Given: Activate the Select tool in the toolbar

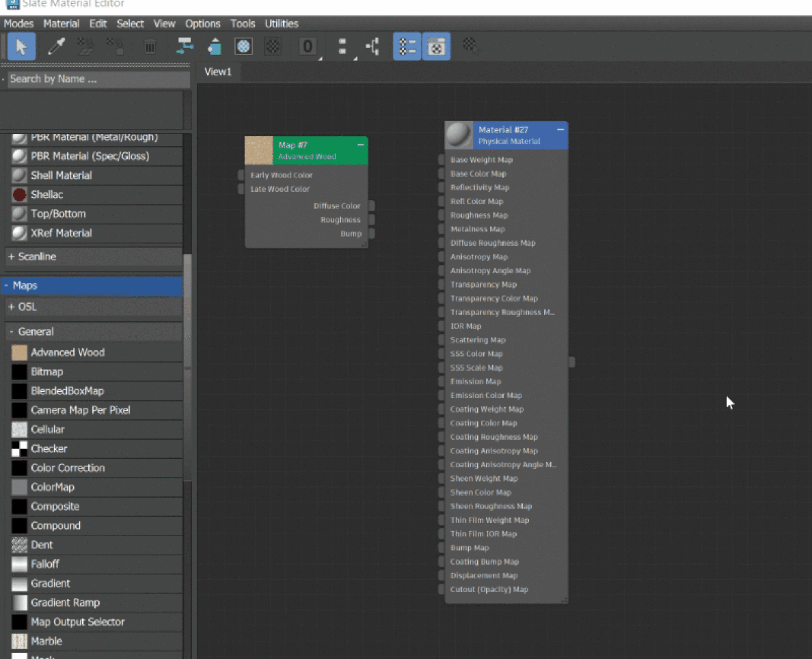Looking at the screenshot, I should [22, 46].
